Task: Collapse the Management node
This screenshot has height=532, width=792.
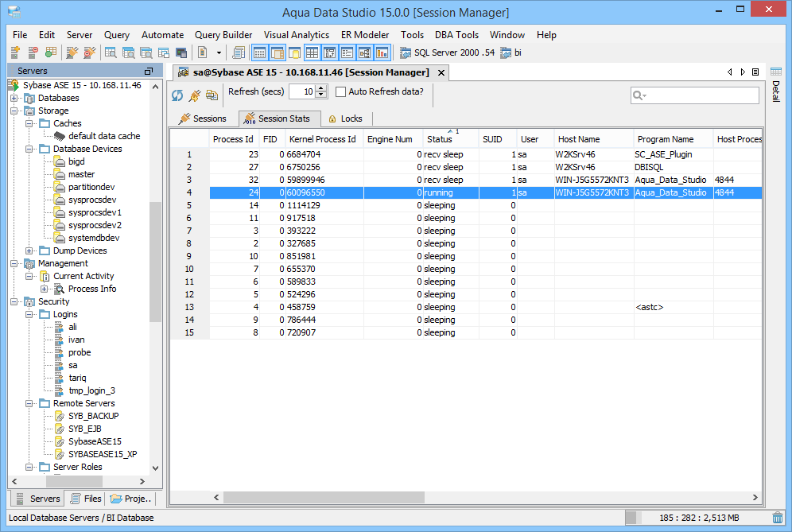Action: 14,264
